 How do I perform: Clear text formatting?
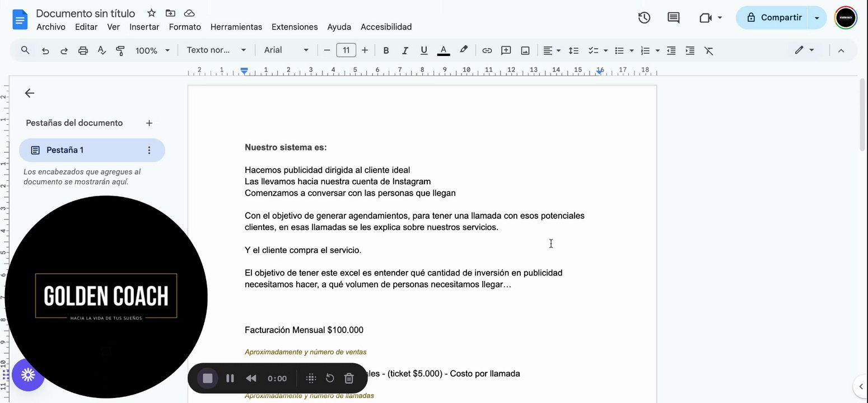tap(709, 50)
